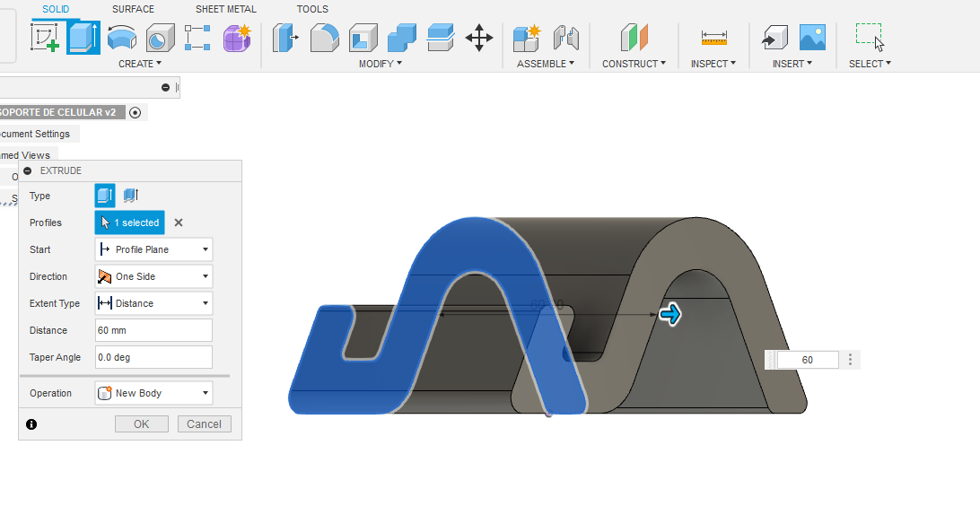The width and height of the screenshot is (980, 515).
Task: Switch to the TOOLS tab
Action: (312, 9)
